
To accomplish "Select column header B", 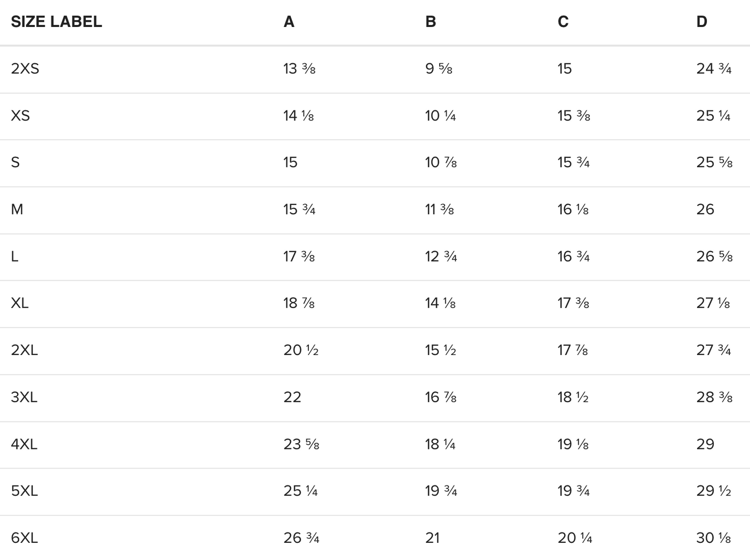I will point(430,22).
